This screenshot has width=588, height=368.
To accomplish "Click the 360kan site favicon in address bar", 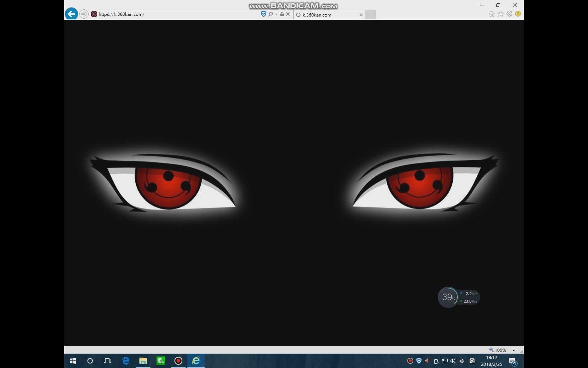I will [94, 14].
